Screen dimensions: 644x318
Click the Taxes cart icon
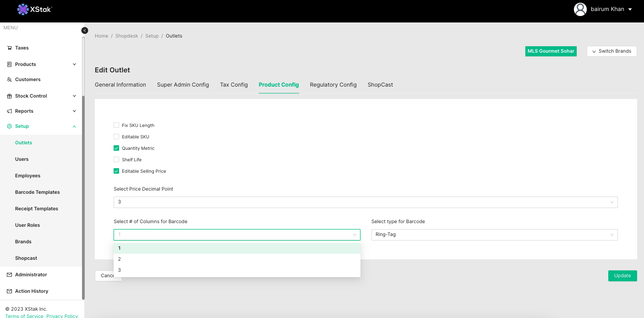point(10,48)
